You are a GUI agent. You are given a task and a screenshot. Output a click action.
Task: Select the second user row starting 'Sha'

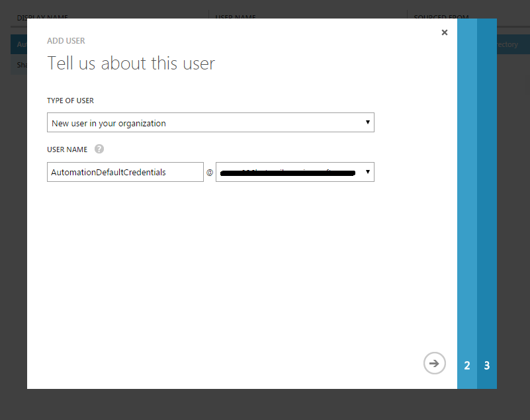19,65
